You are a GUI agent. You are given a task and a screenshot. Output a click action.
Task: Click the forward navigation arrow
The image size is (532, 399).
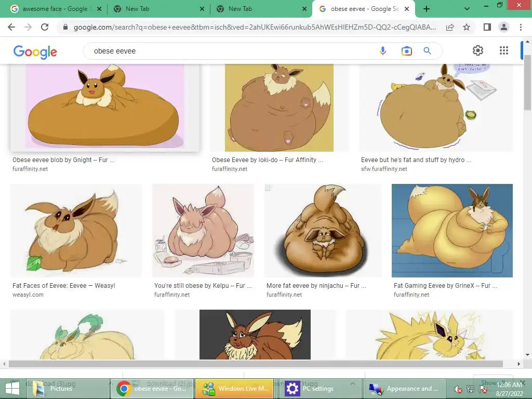(x=28, y=27)
